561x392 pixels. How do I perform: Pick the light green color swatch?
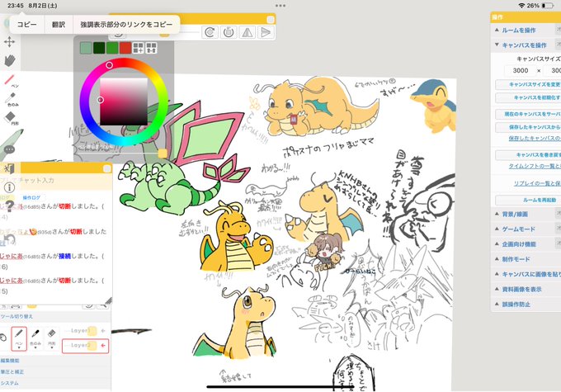tap(86, 48)
